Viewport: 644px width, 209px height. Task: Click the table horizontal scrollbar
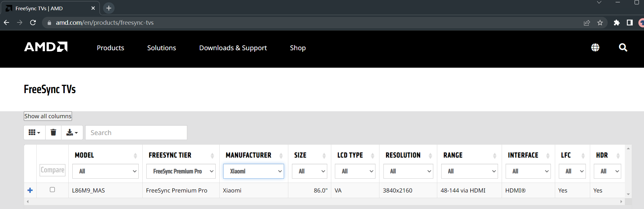324,201
